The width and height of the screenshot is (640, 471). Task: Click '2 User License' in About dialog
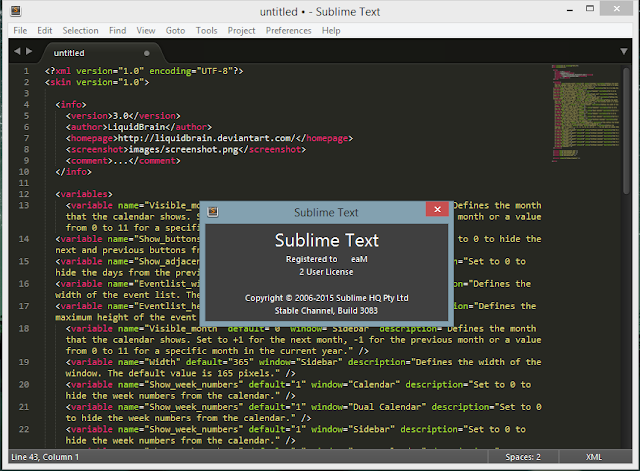coord(326,272)
